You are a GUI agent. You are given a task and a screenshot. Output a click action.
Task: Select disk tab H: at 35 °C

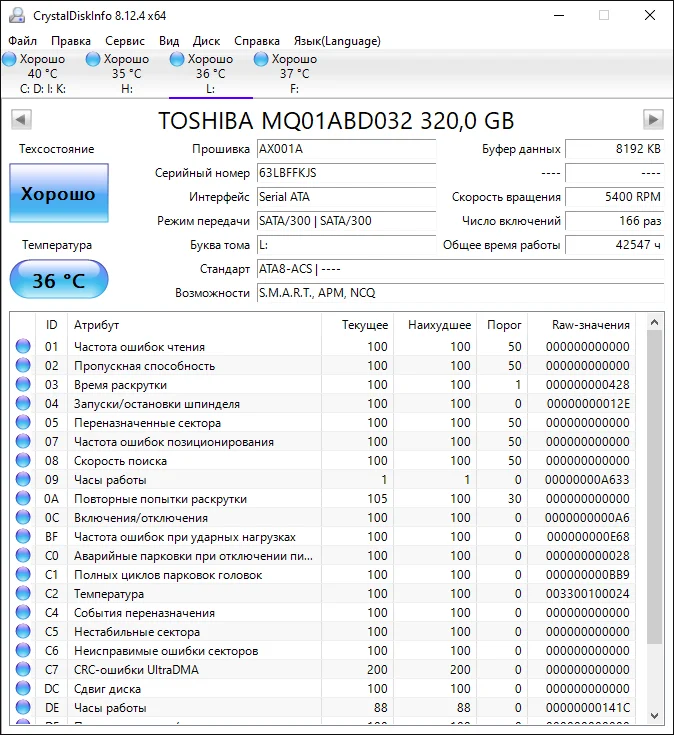(127, 74)
